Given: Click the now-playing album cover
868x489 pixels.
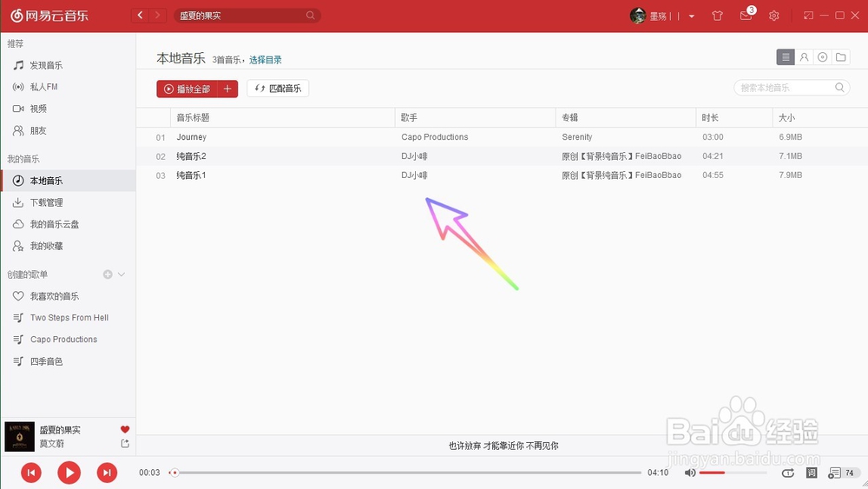Looking at the screenshot, I should [19, 436].
